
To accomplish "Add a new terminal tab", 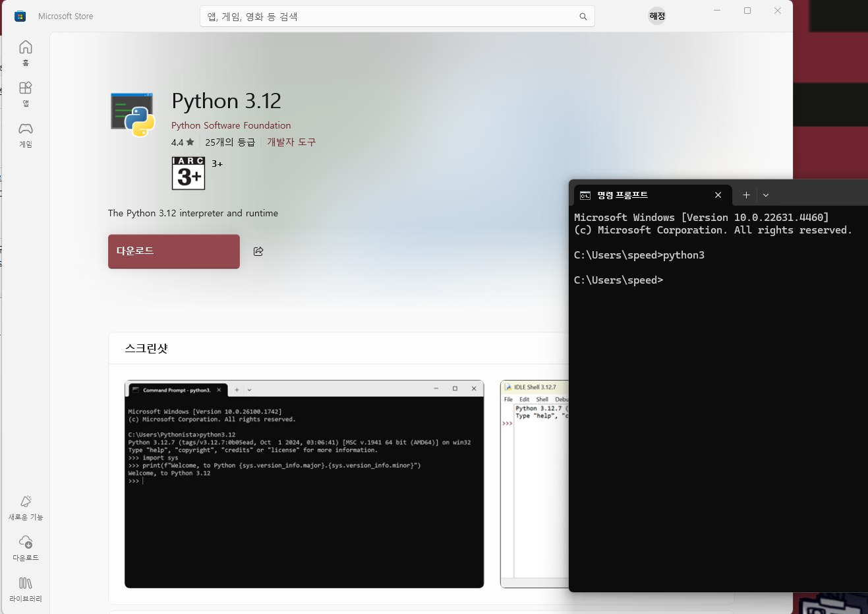I will pyautogui.click(x=746, y=195).
